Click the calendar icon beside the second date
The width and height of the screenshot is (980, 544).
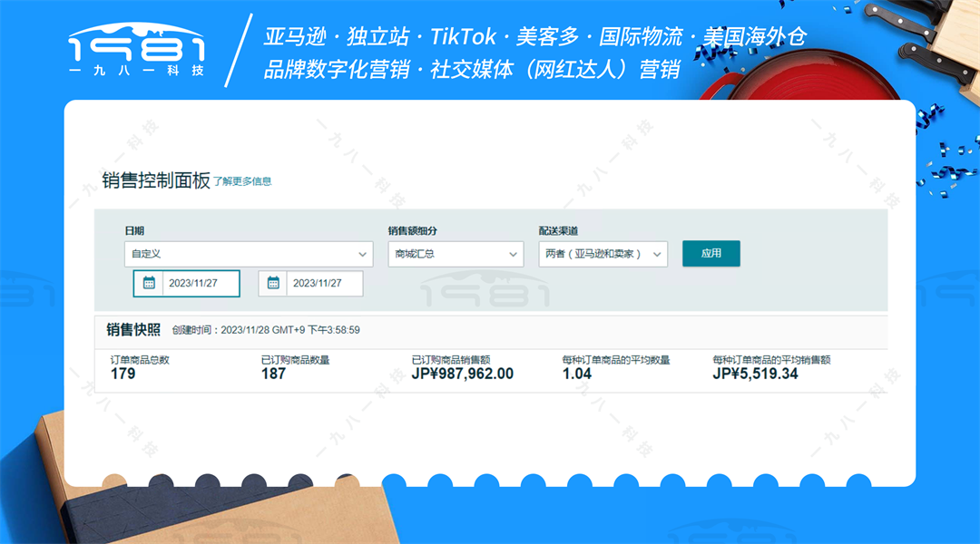(275, 284)
